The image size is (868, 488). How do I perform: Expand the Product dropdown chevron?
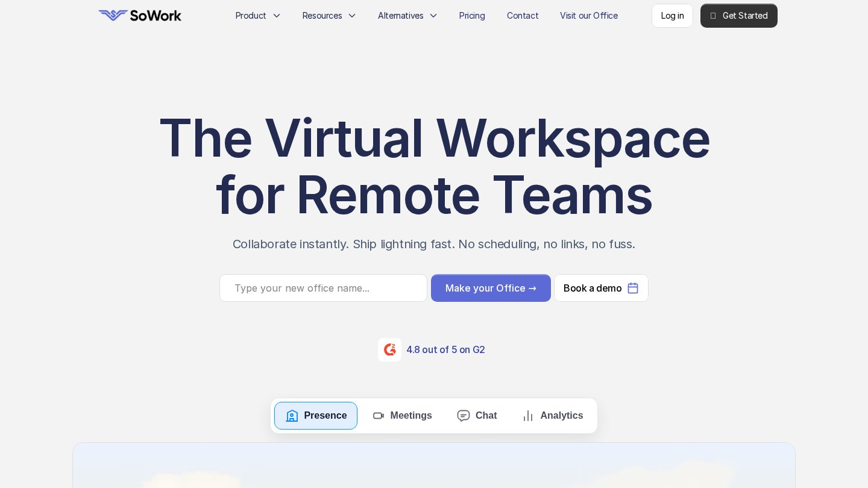coord(277,16)
